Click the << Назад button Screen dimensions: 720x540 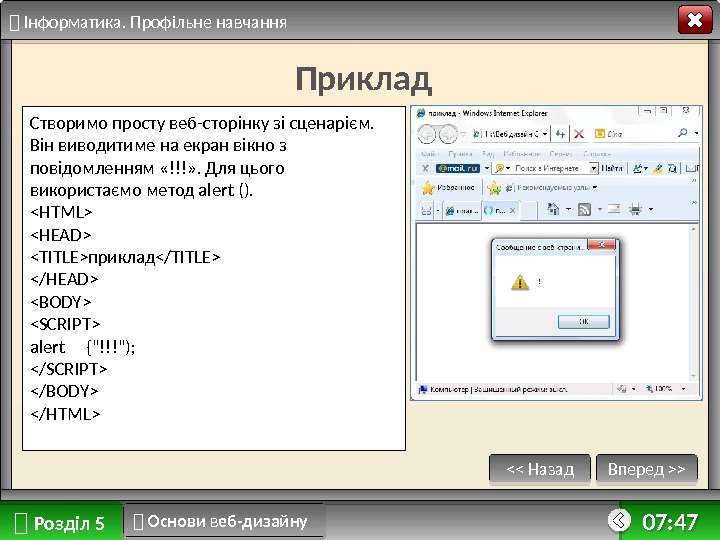tap(540, 469)
